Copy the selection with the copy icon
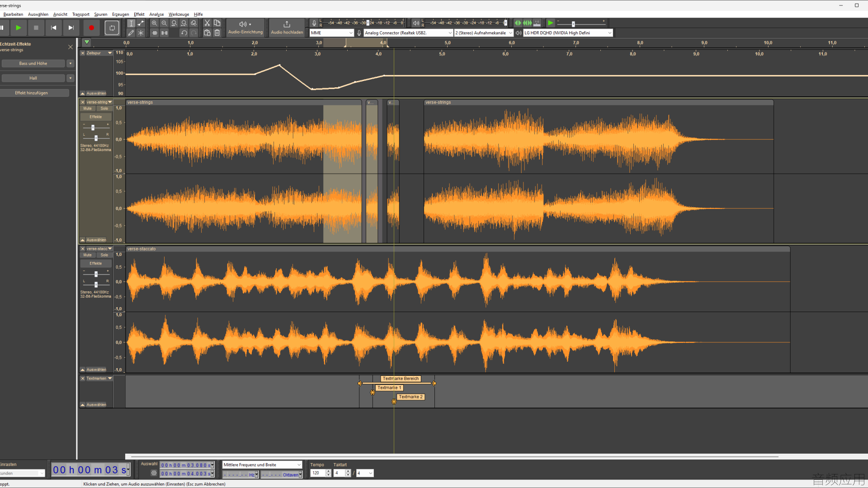This screenshot has width=868, height=488. click(x=217, y=23)
